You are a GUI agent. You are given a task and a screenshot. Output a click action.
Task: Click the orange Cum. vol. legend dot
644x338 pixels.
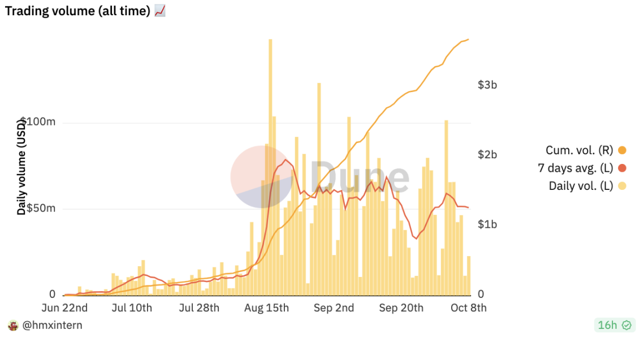click(x=623, y=150)
